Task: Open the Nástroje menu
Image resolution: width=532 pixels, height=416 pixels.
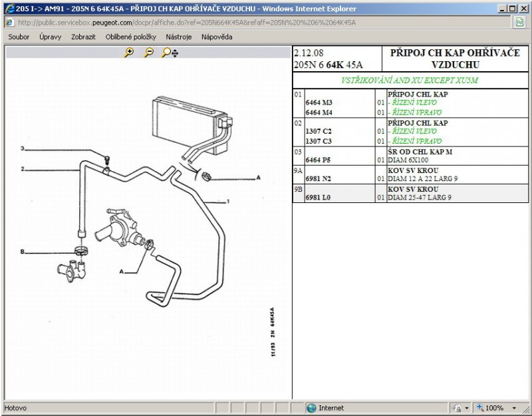Action: tap(178, 37)
